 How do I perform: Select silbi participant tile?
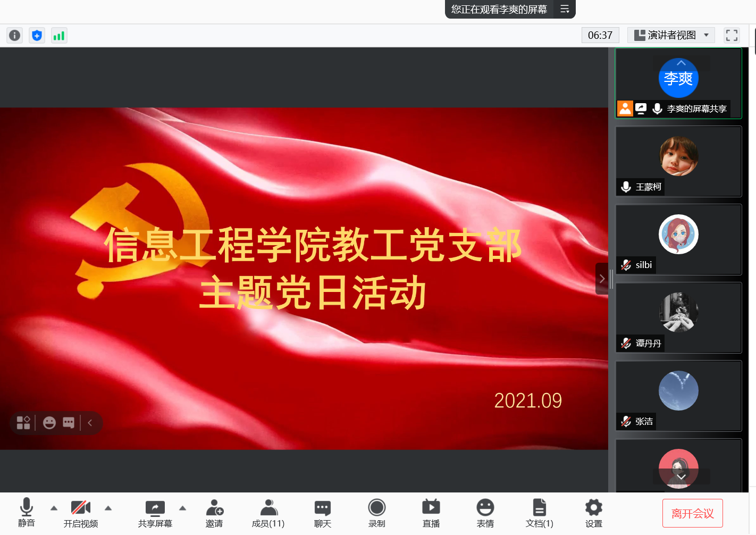pyautogui.click(x=678, y=239)
